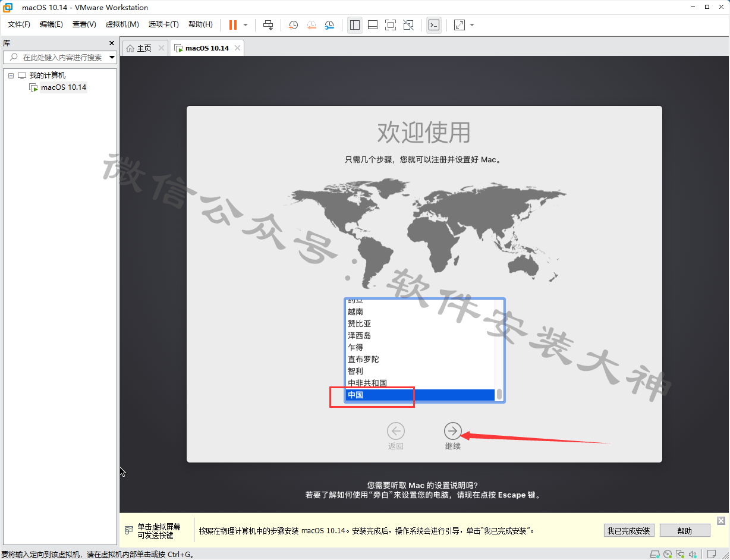The height and width of the screenshot is (560, 730).
Task: Open the 帮助(H) menu
Action: click(x=200, y=24)
